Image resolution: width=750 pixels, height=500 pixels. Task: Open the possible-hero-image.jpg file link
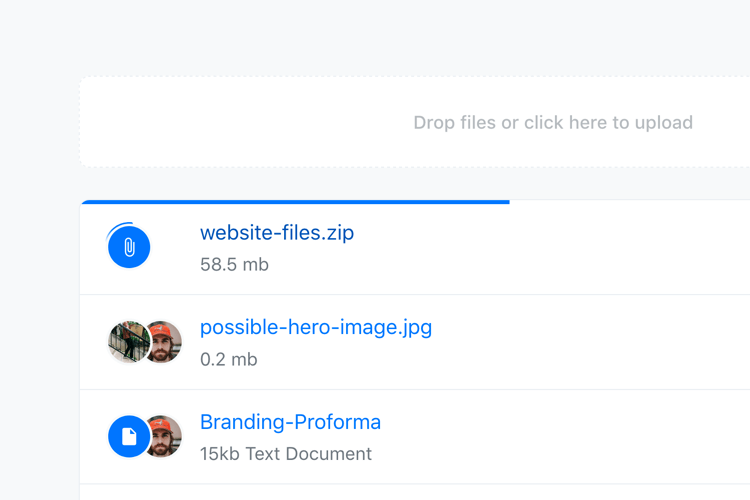click(316, 328)
